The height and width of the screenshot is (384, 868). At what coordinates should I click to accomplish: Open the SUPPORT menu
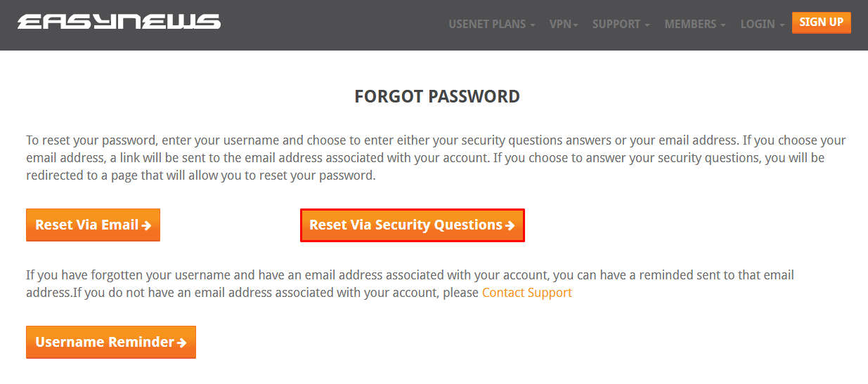point(616,24)
